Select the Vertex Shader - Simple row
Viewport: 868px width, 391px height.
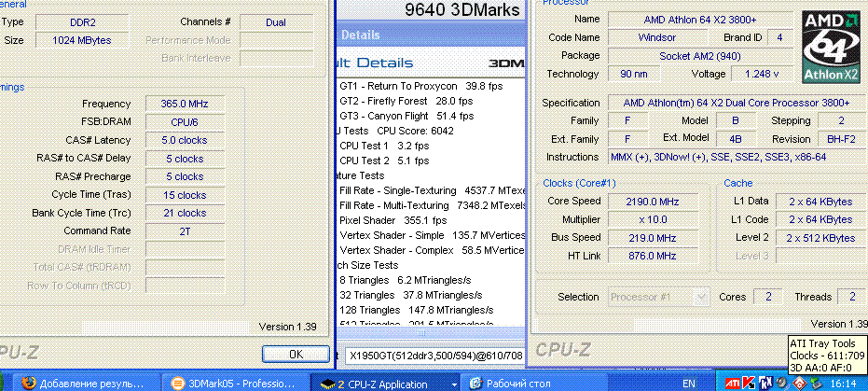click(x=431, y=235)
